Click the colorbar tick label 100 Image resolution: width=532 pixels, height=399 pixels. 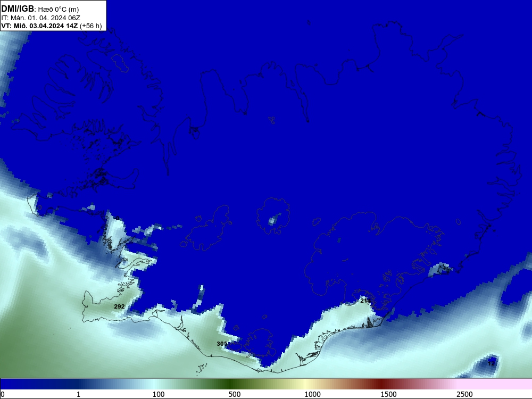click(159, 394)
